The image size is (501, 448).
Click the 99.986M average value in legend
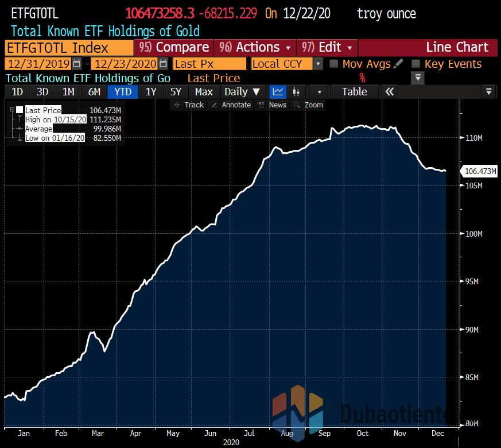point(107,129)
